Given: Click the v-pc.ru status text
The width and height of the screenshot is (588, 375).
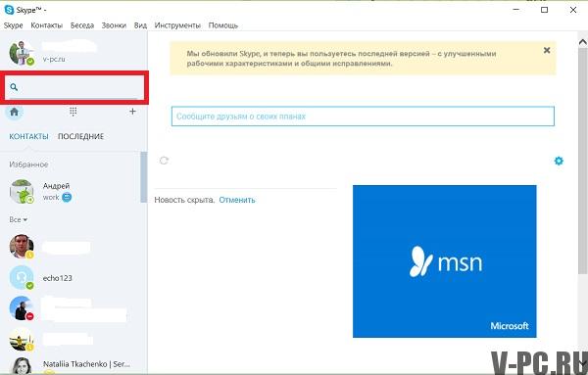Looking at the screenshot, I should [x=54, y=59].
